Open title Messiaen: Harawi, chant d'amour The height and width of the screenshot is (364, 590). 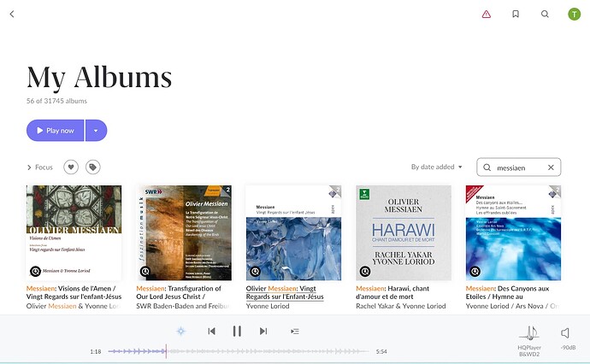[x=392, y=292]
